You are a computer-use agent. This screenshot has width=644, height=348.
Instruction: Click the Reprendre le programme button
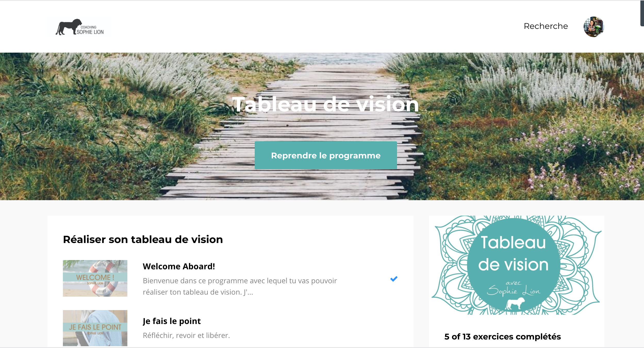(326, 155)
